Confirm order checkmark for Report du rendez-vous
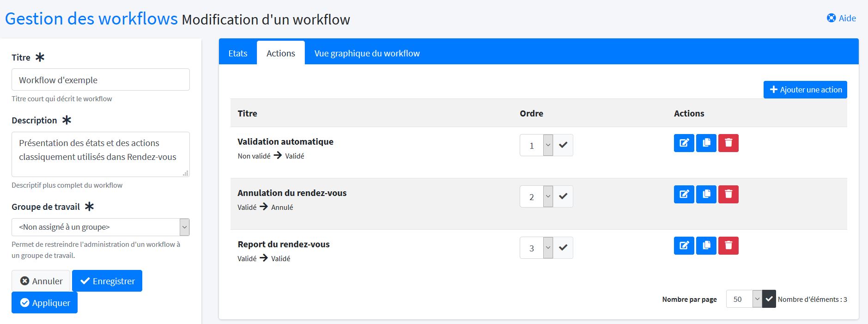 pos(563,248)
